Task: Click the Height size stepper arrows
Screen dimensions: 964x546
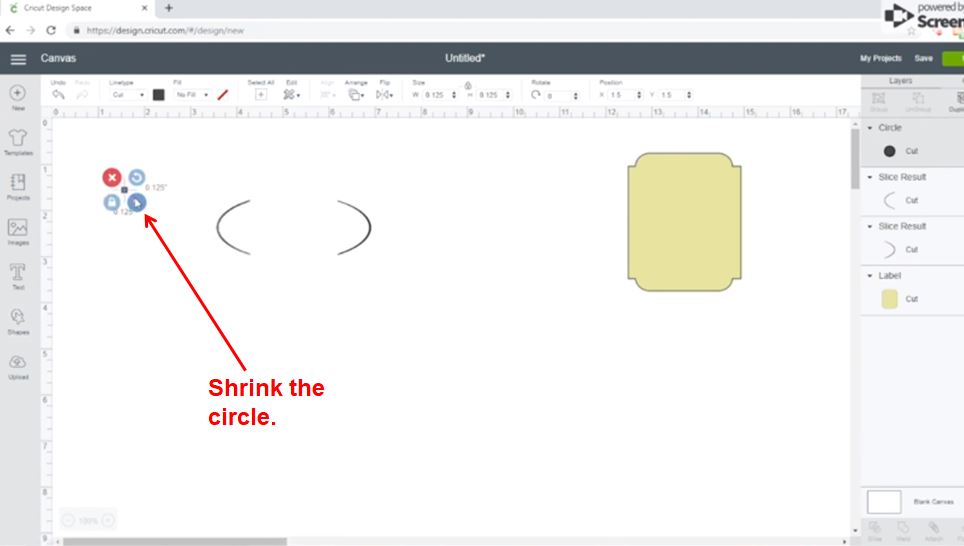Action: 508,95
